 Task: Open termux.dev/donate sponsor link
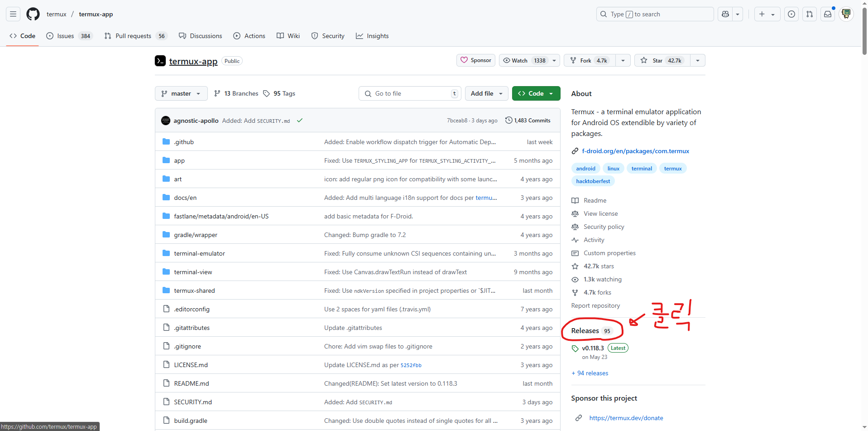coord(626,418)
